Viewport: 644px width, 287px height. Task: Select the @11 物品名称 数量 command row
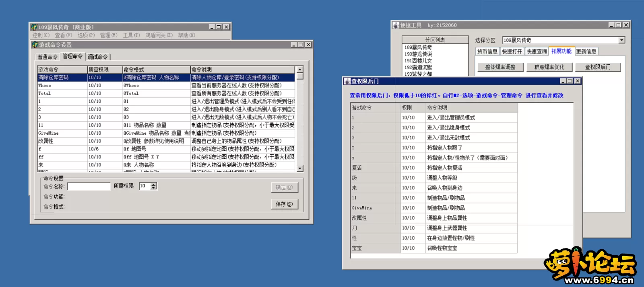(x=166, y=125)
